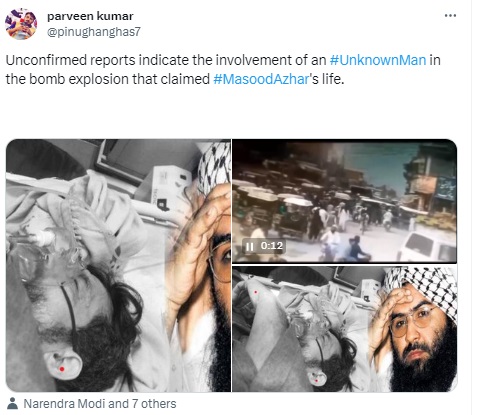Click the red dot on the ear in the left photo
The width and height of the screenshot is (479, 415).
pos(62,369)
